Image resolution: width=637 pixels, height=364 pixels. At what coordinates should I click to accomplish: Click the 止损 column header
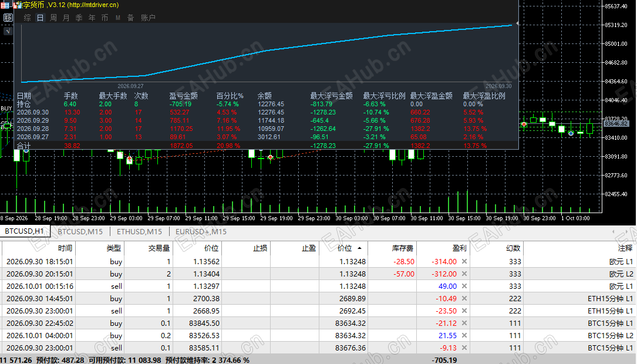[x=246, y=248]
